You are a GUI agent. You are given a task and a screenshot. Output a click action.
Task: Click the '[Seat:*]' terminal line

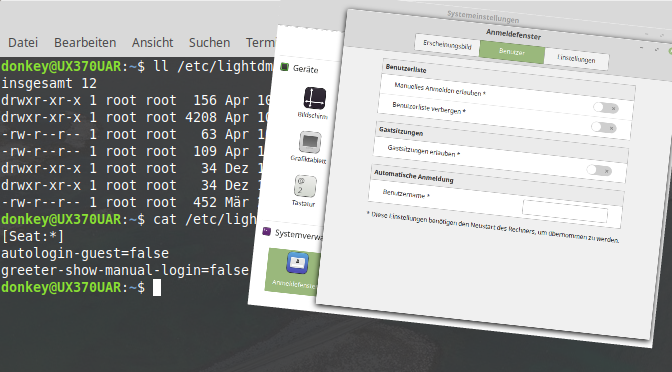pos(33,236)
